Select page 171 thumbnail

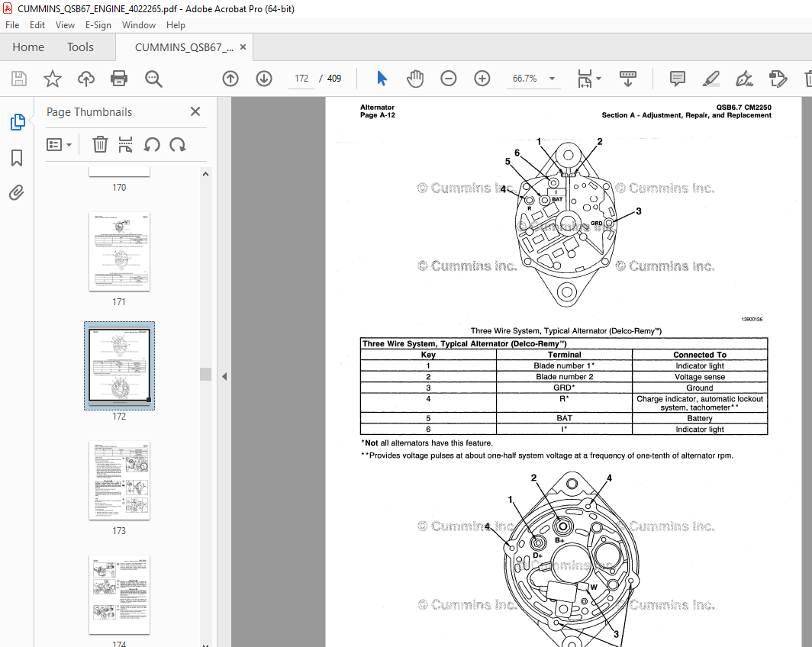tap(119, 252)
